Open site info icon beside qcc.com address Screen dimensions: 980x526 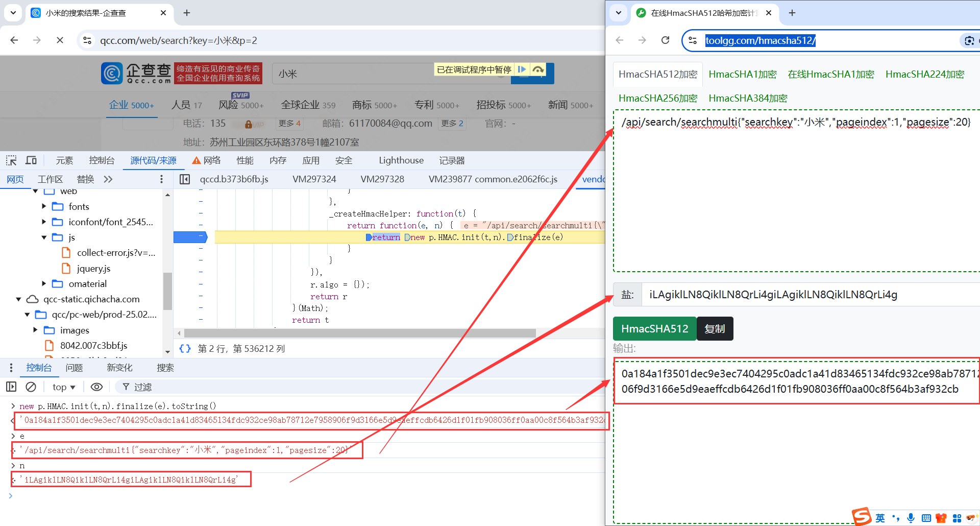(87, 40)
